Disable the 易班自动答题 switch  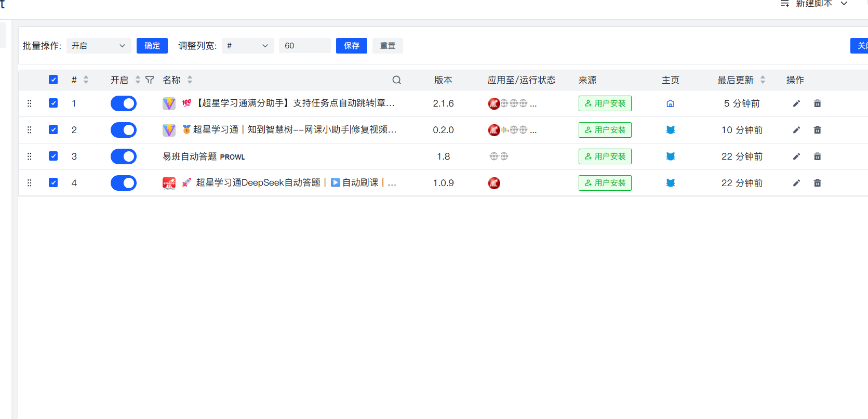[x=124, y=156]
